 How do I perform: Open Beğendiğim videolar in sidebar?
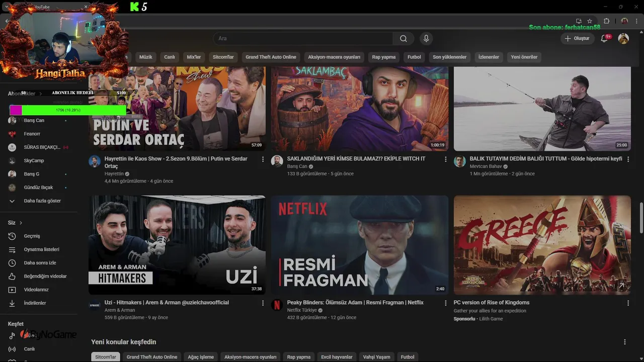click(39, 277)
